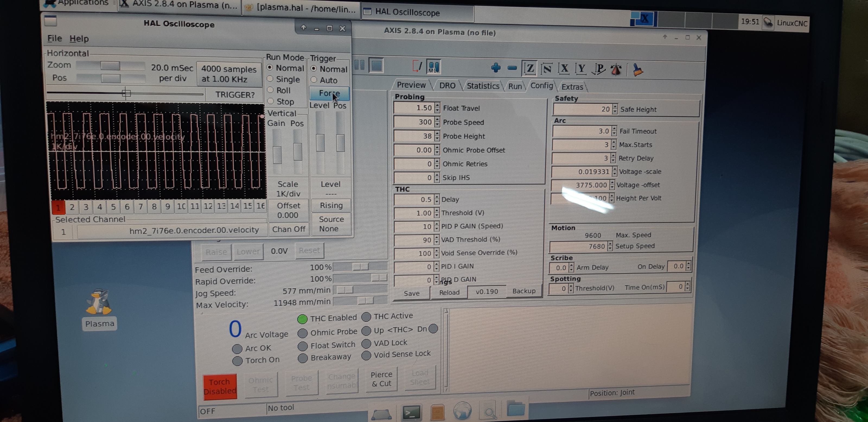Launch the web browser globe icon
The image size is (868, 422).
tap(462, 411)
